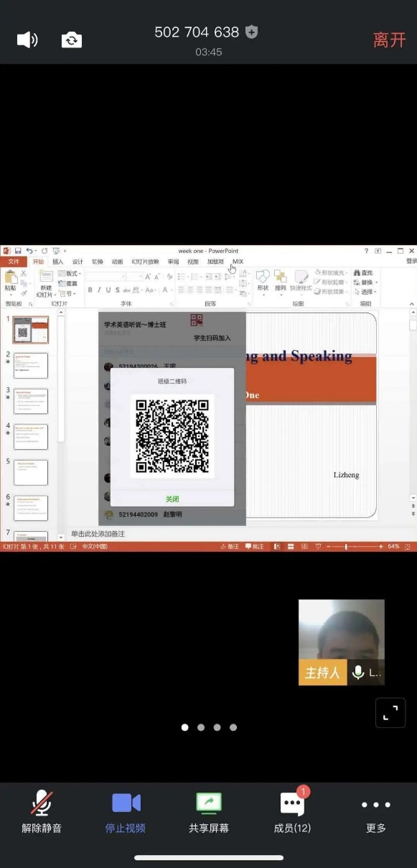
Task: Click Undo arrow in quick access toolbar
Action: pyautogui.click(x=29, y=251)
